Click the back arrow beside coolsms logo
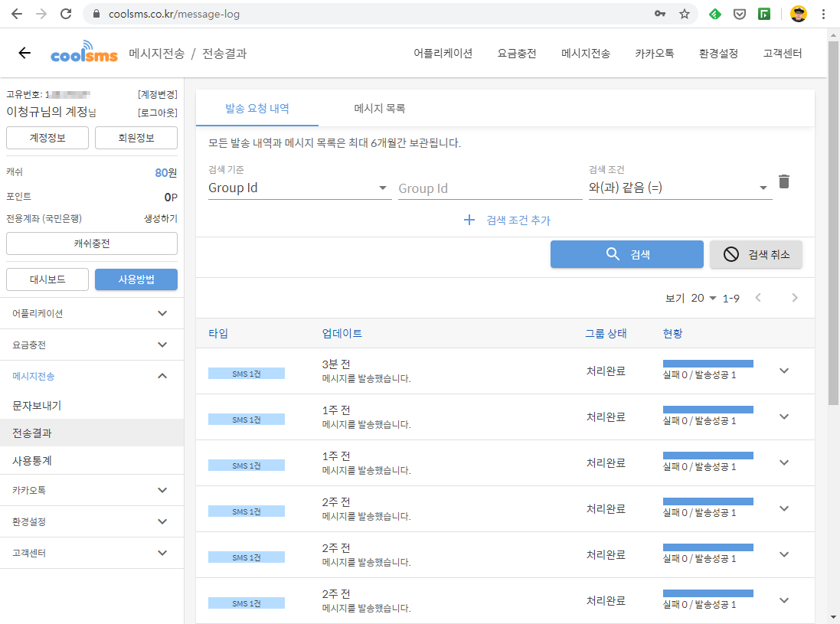 tap(25, 53)
